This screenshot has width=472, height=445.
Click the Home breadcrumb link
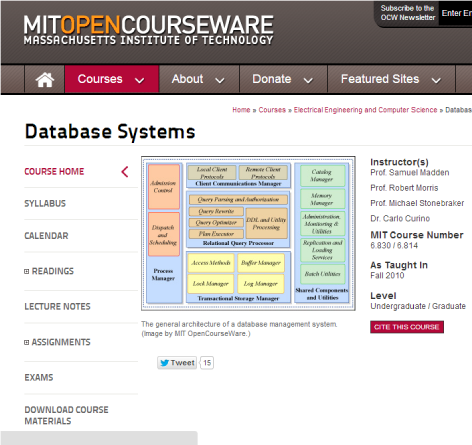coord(241,110)
